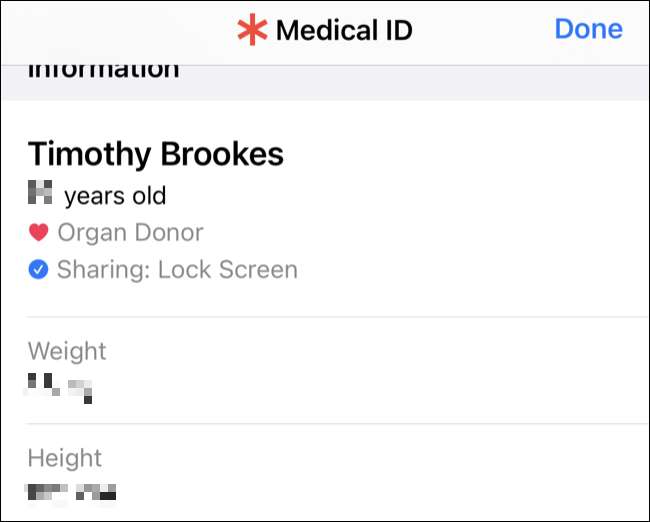Tap the pixelated age number
This screenshot has width=650, height=522.
tap(39, 193)
